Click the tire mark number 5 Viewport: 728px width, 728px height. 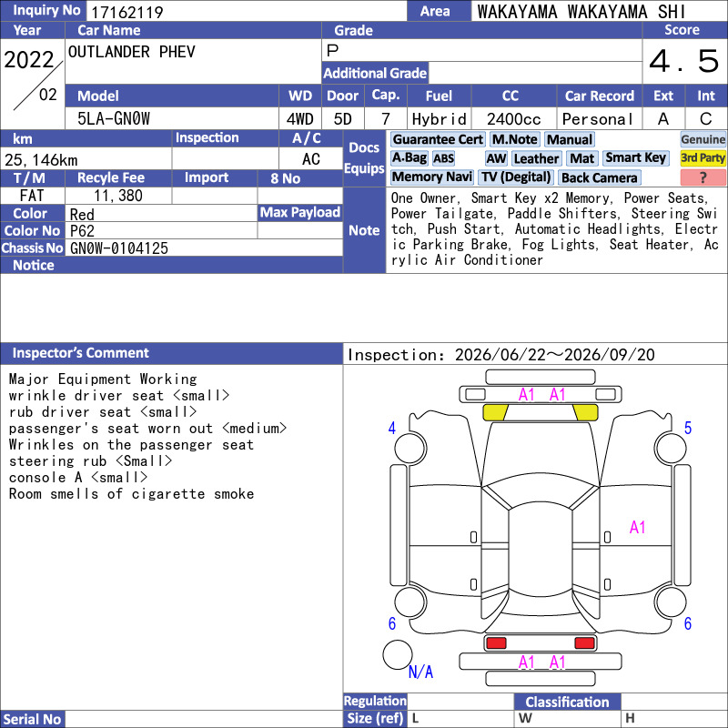(688, 428)
